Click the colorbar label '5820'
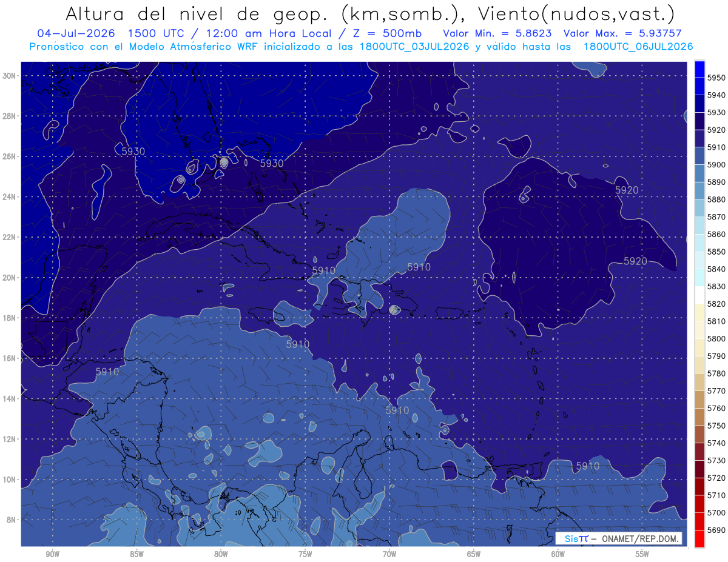728x562 pixels. click(x=716, y=304)
